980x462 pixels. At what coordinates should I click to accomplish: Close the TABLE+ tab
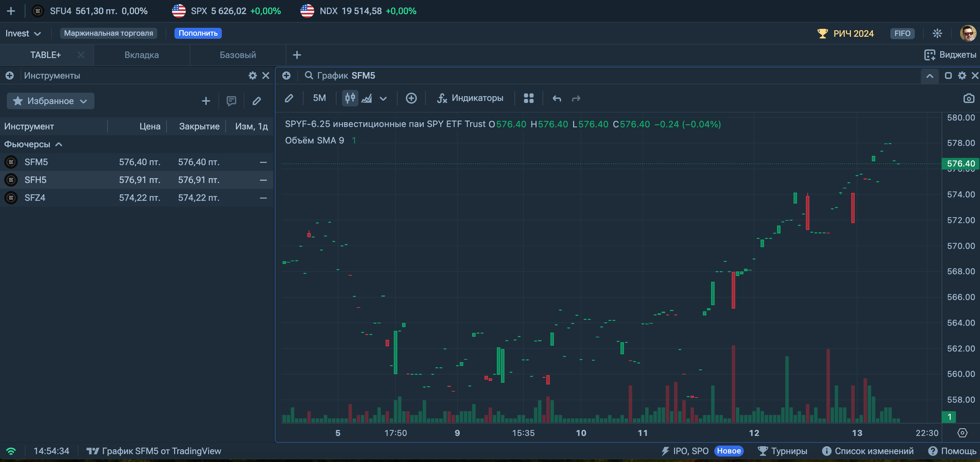coord(81,55)
